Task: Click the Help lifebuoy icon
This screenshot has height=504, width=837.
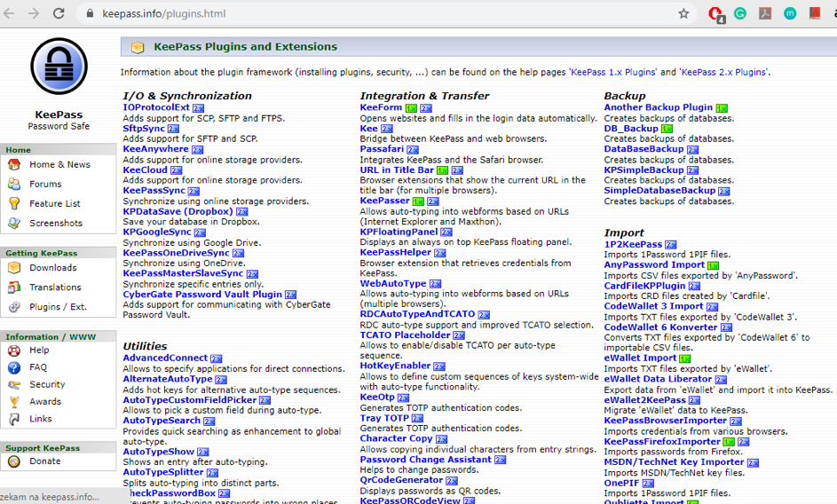Action: [14, 350]
